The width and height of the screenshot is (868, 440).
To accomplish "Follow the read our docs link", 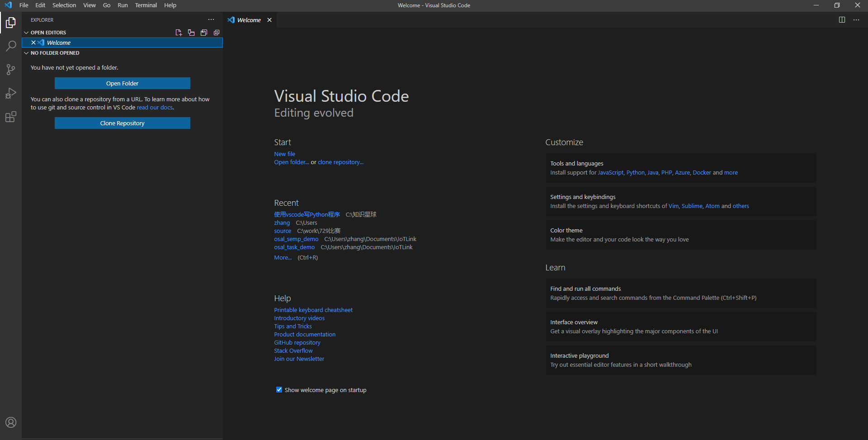I will pyautogui.click(x=155, y=107).
